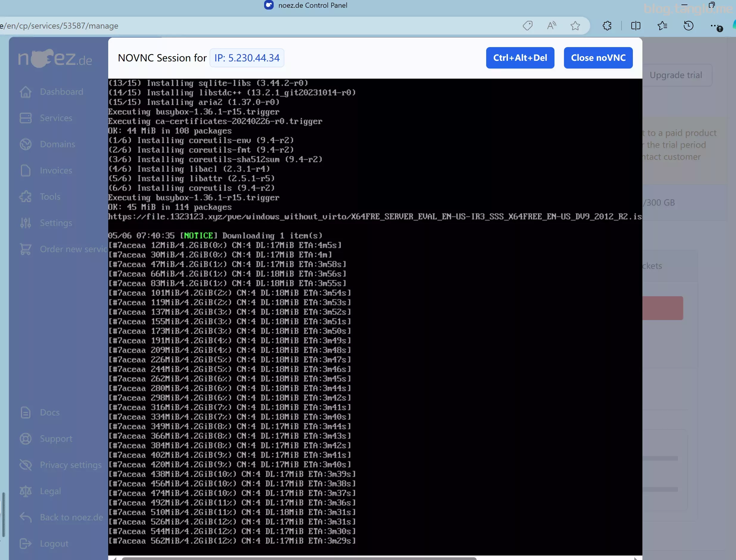Click the scrollbar left arrow in noVNC

(x=114, y=558)
